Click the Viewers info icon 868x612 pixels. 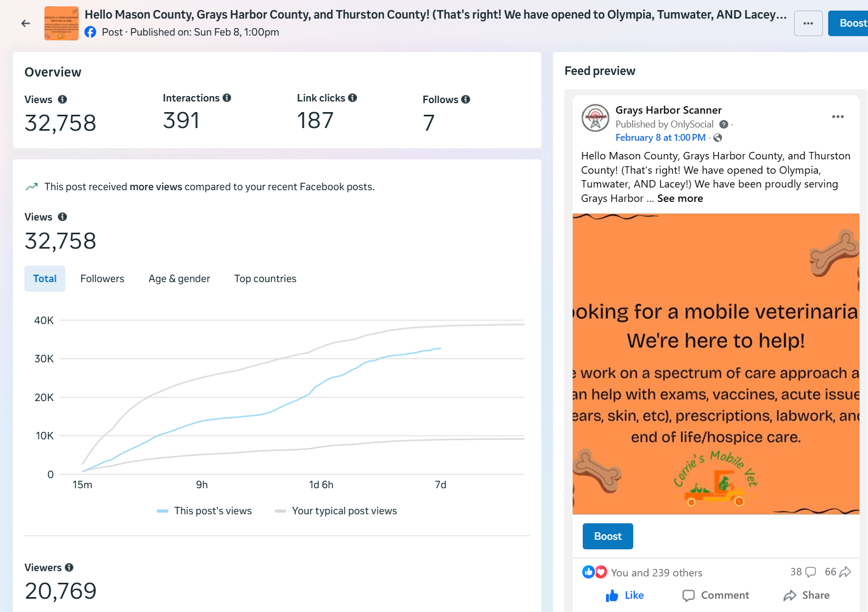(69, 567)
